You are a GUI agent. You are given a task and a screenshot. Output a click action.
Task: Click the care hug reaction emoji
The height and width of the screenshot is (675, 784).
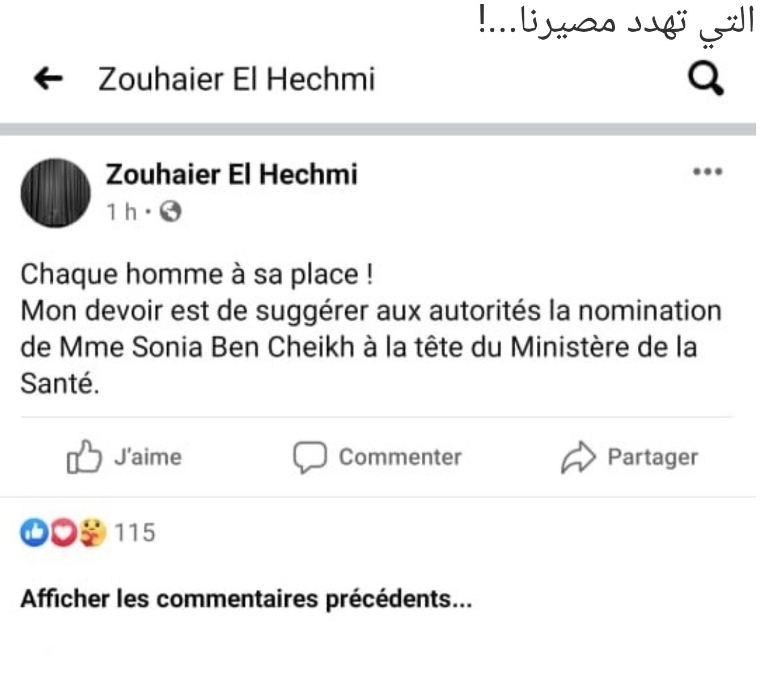click(92, 533)
